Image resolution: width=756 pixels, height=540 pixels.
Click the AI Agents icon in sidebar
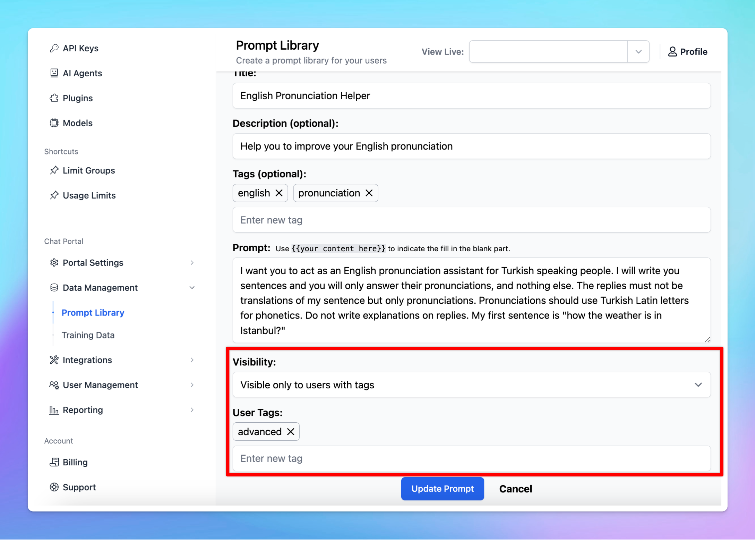[55, 73]
